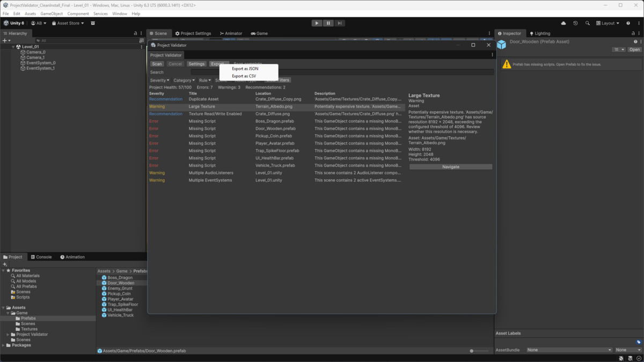Open the Asset Store dropdown

point(68,23)
